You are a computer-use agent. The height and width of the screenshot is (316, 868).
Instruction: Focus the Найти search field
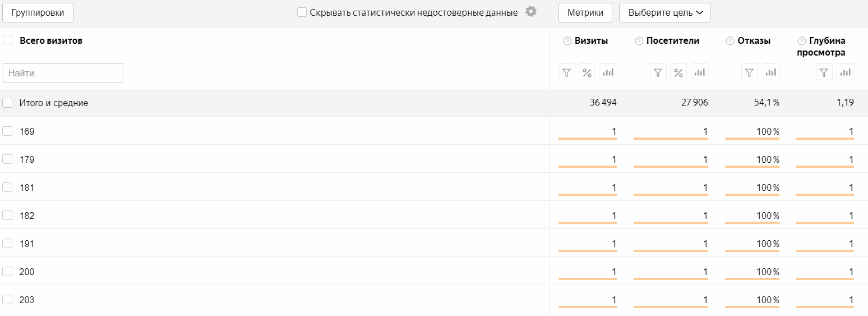pos(63,73)
